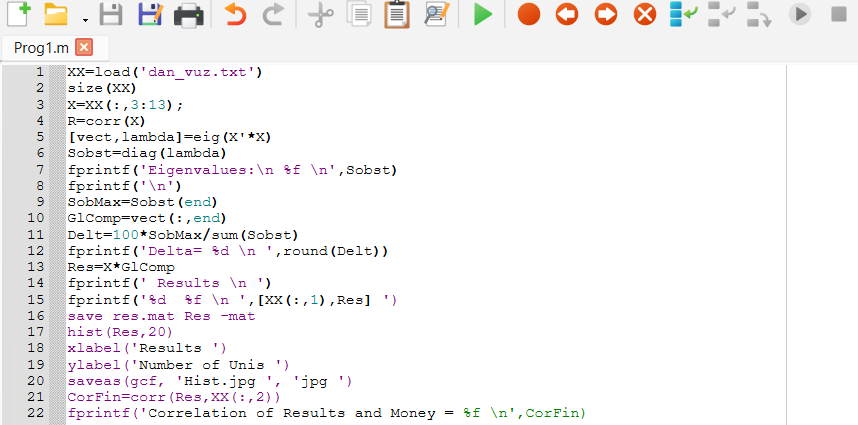Run the script with green play button
This screenshot has height=425, width=858.
[x=483, y=15]
